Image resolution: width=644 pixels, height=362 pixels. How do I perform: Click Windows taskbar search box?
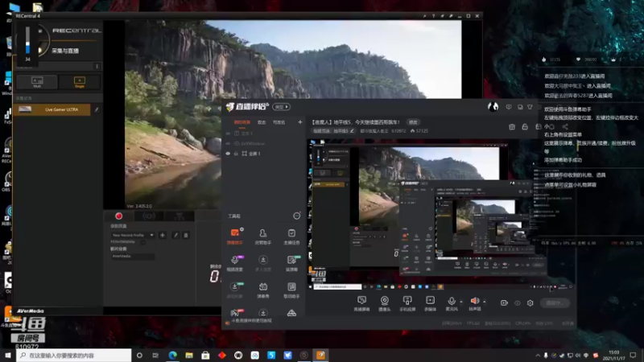tap(74, 356)
